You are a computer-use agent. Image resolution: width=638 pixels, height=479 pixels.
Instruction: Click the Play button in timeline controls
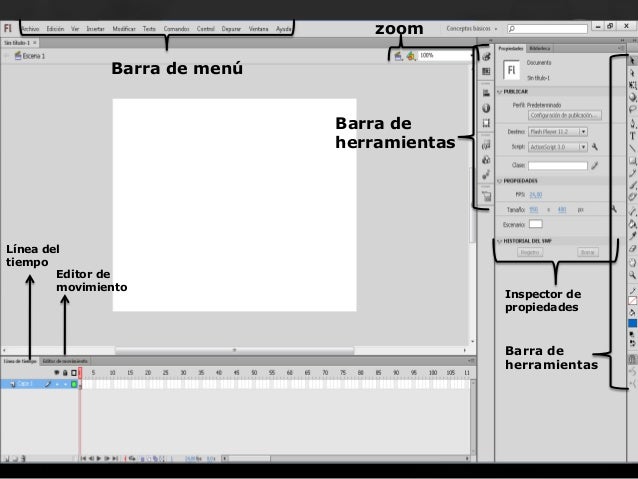coord(98,459)
